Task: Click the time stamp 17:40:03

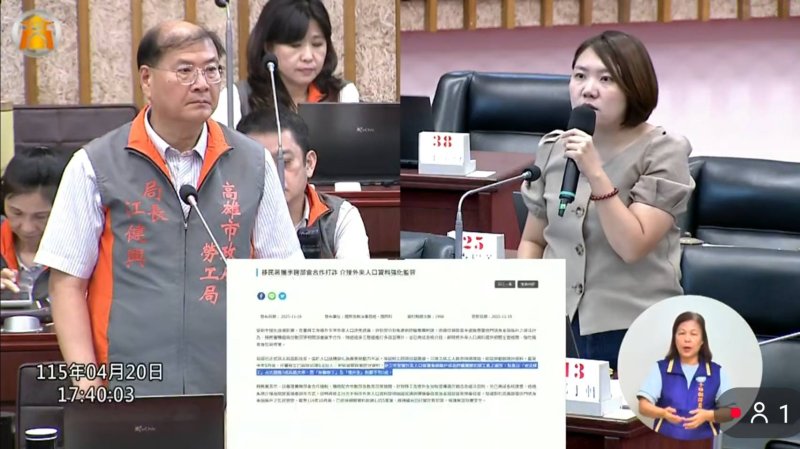Action: point(96,394)
